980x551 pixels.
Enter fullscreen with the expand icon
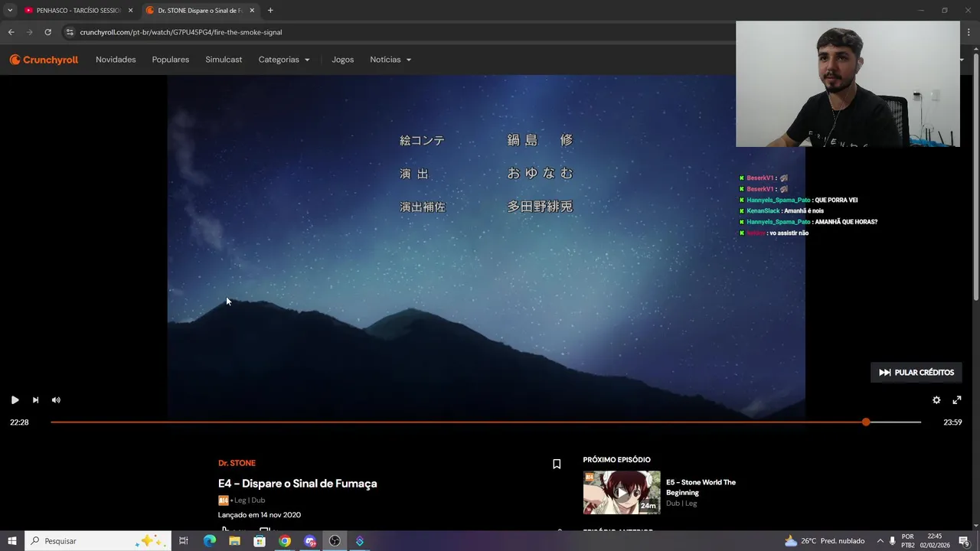(956, 399)
